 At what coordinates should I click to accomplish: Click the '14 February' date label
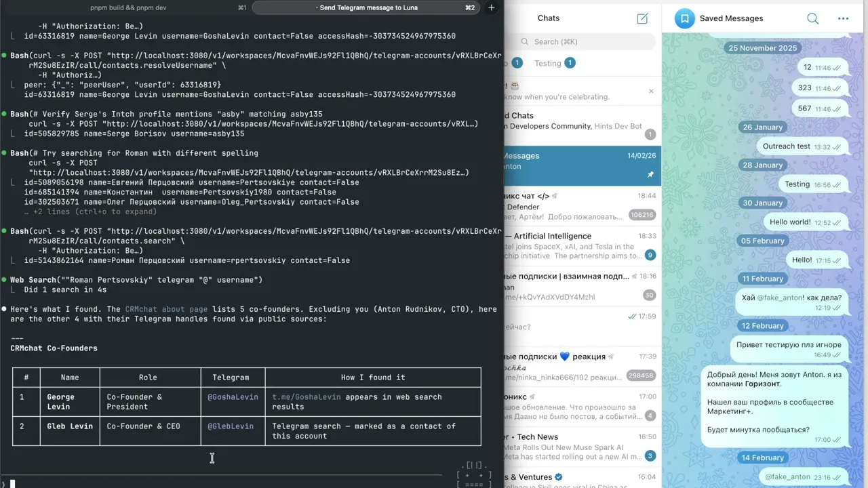click(762, 458)
